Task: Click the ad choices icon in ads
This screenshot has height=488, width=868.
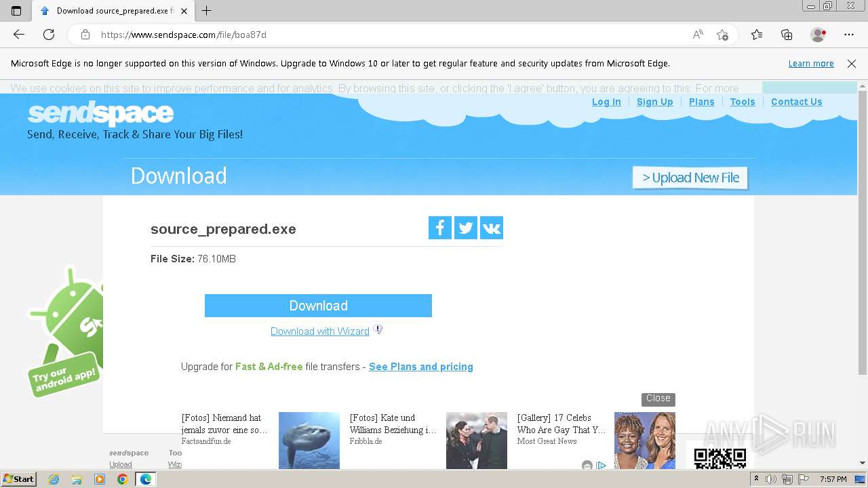Action: click(x=601, y=466)
